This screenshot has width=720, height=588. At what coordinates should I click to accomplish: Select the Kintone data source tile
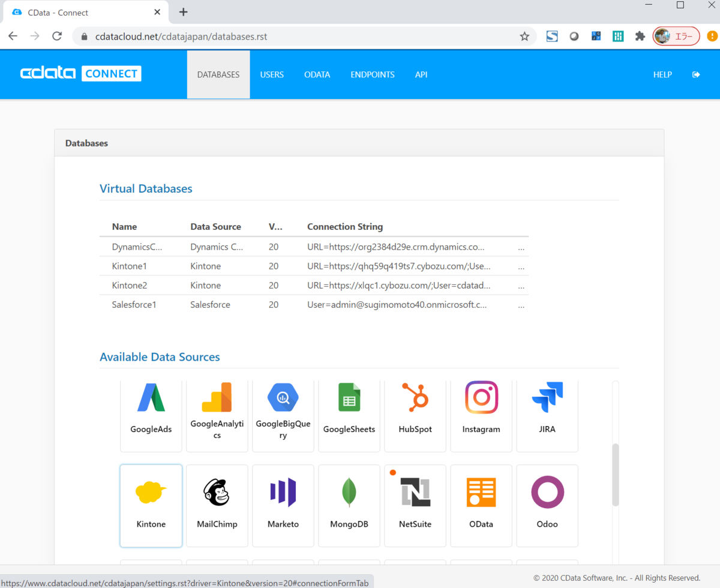click(x=151, y=506)
